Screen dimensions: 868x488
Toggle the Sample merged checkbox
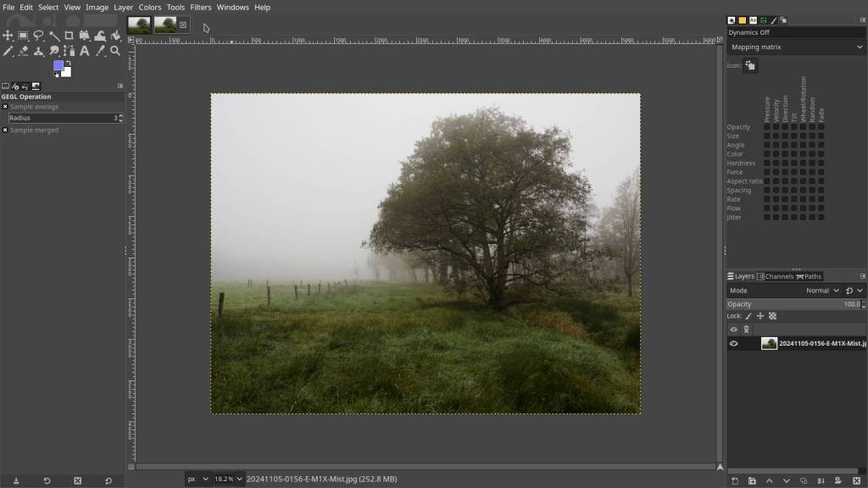tap(5, 130)
